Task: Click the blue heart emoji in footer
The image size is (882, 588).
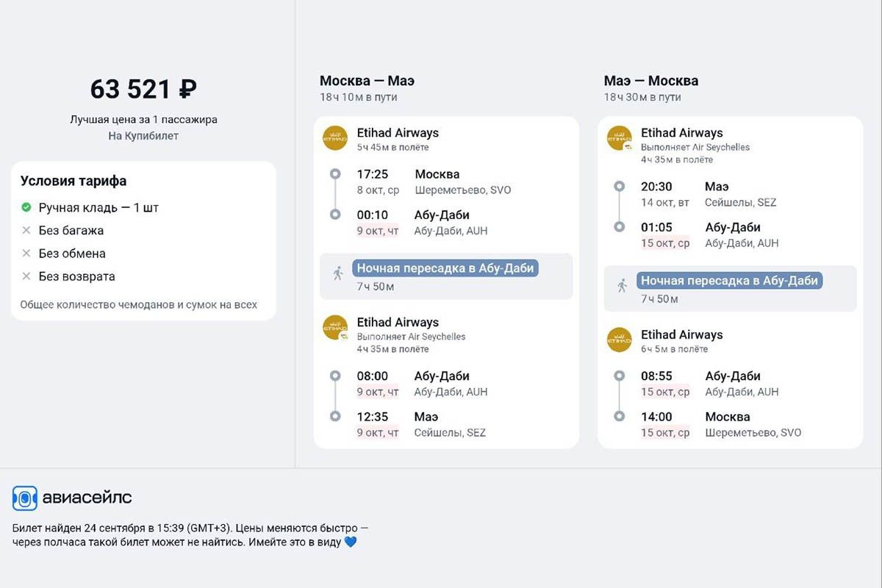Action: [x=351, y=542]
